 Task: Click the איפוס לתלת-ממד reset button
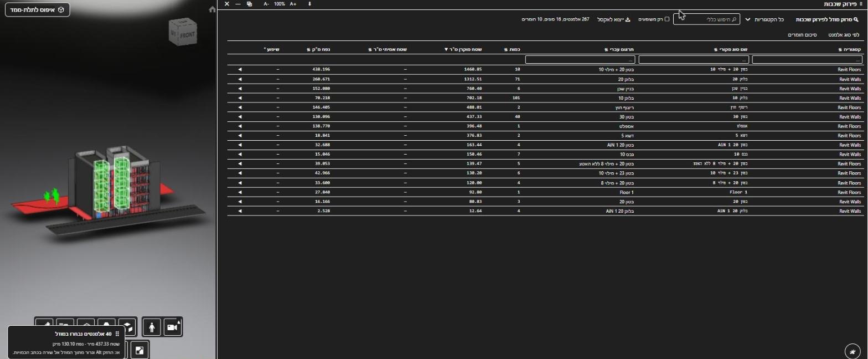(x=37, y=10)
